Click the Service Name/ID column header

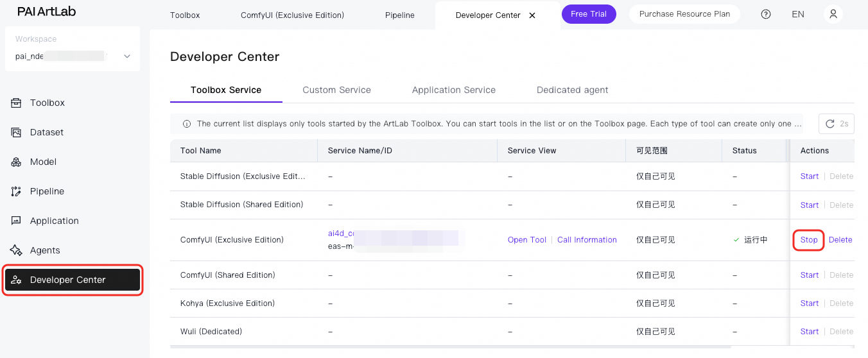click(x=360, y=151)
